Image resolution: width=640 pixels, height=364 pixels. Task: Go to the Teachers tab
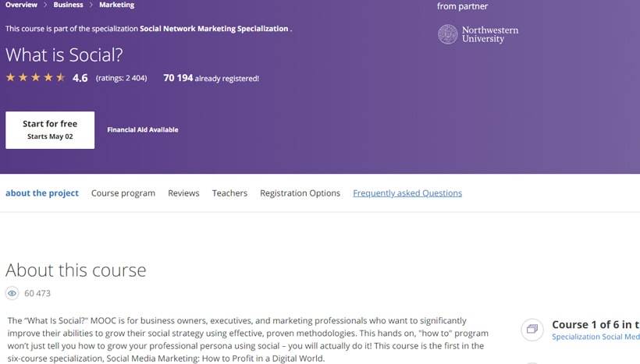pyautogui.click(x=229, y=193)
